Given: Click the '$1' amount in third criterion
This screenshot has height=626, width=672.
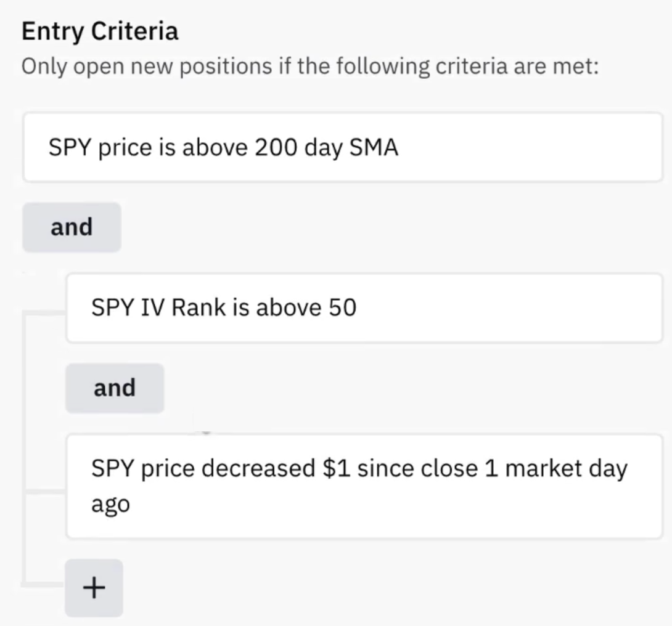Looking at the screenshot, I should coord(336,469).
